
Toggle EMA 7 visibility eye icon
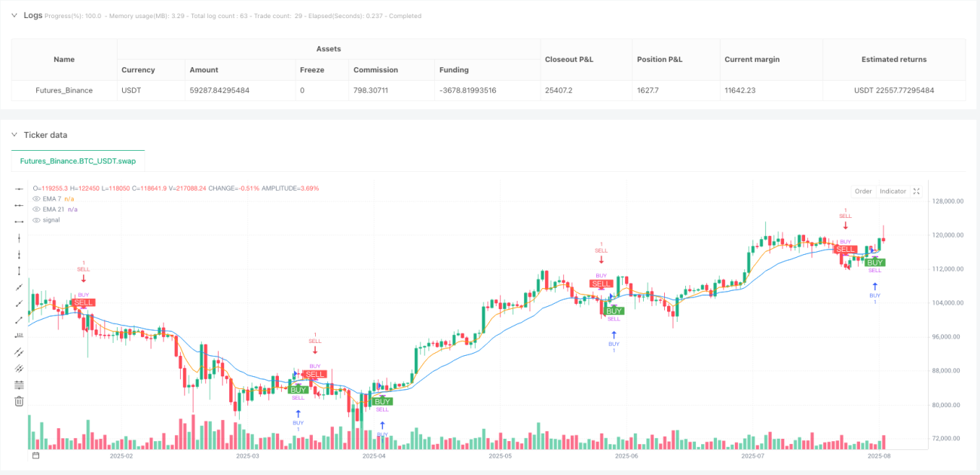coord(36,198)
